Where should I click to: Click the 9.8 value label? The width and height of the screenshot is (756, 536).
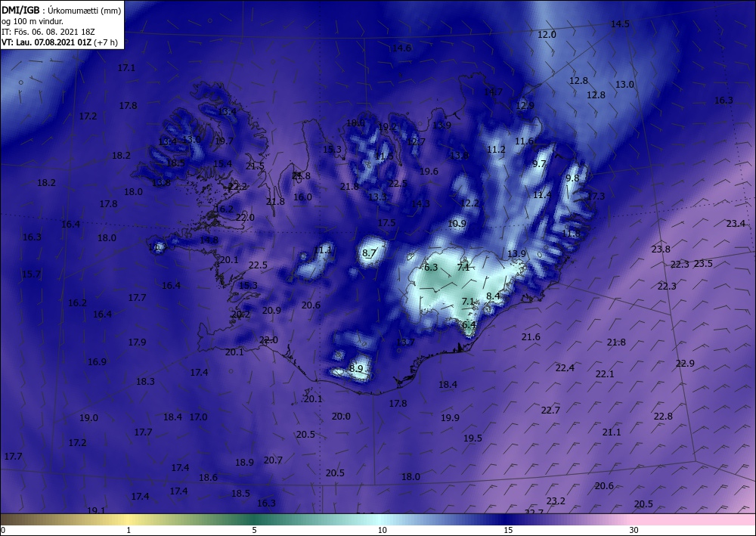[x=572, y=178]
